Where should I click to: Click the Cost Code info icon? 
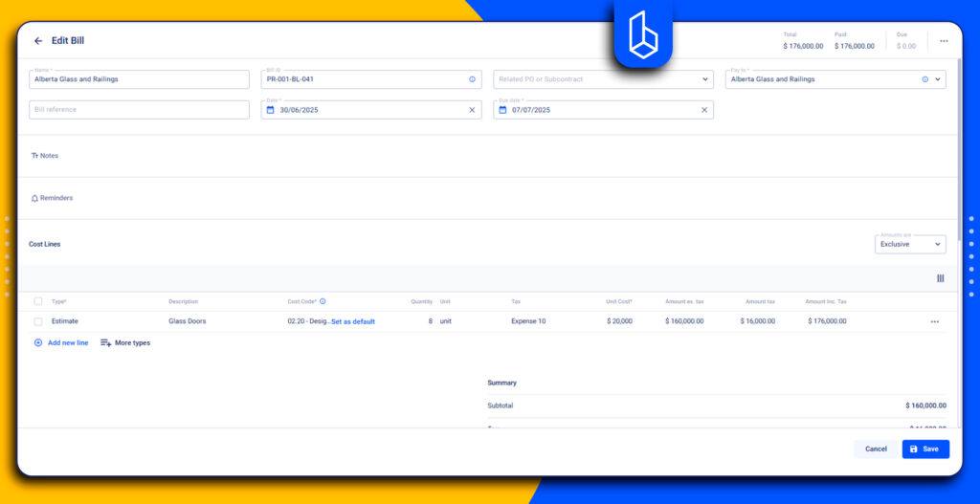323,301
